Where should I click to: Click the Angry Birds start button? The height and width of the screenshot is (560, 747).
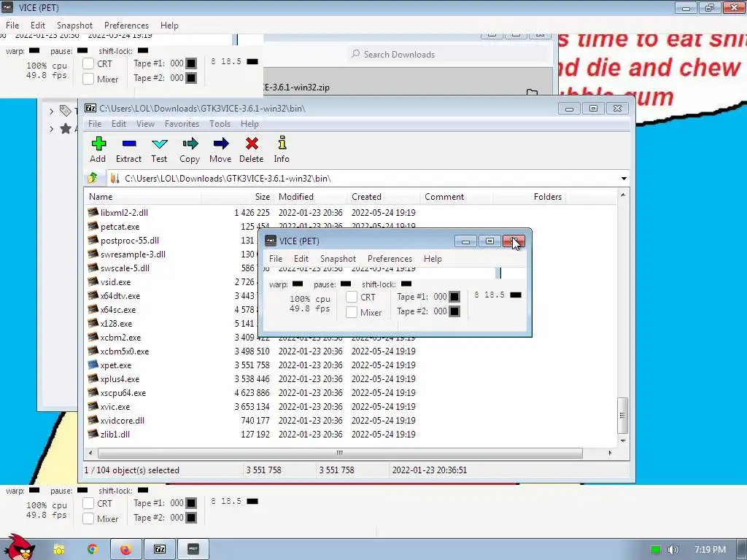tap(19, 547)
